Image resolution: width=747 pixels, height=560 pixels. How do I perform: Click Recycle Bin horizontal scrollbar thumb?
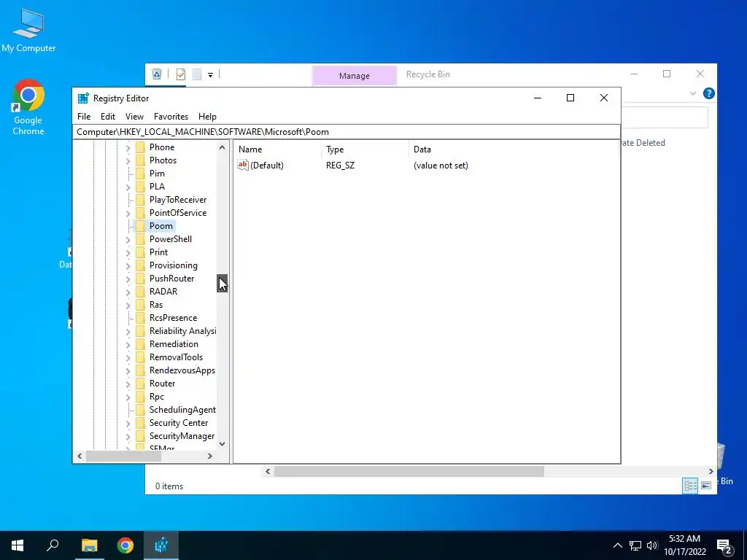409,472
